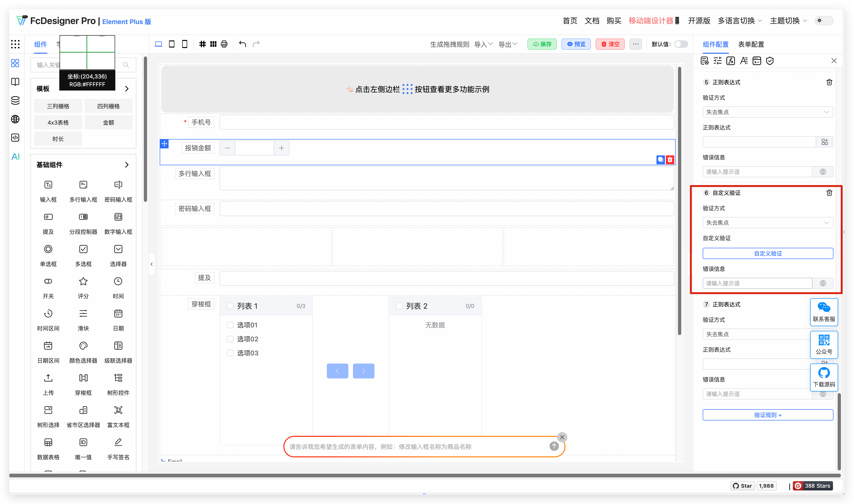The height and width of the screenshot is (504, 854).
Task: Open the sliders props config icon
Action: coord(717,61)
